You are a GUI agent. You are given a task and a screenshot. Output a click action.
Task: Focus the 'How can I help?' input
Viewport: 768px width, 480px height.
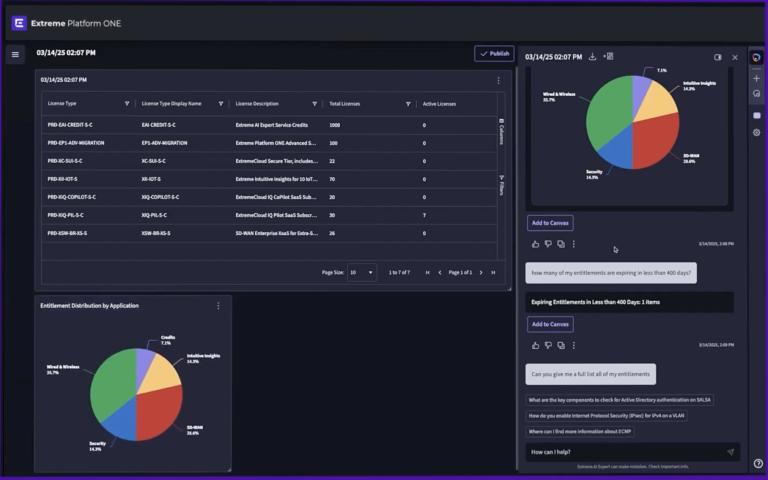pyautogui.click(x=627, y=452)
